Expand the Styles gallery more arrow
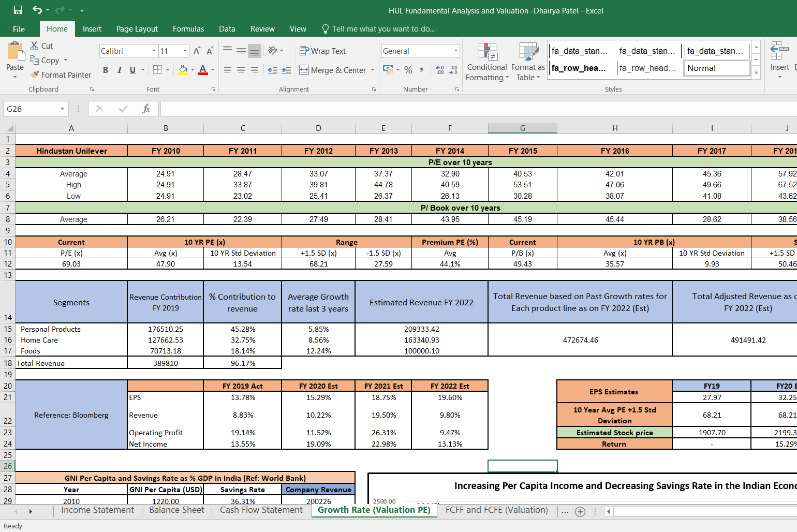The width and height of the screenshot is (797, 532). [x=756, y=72]
